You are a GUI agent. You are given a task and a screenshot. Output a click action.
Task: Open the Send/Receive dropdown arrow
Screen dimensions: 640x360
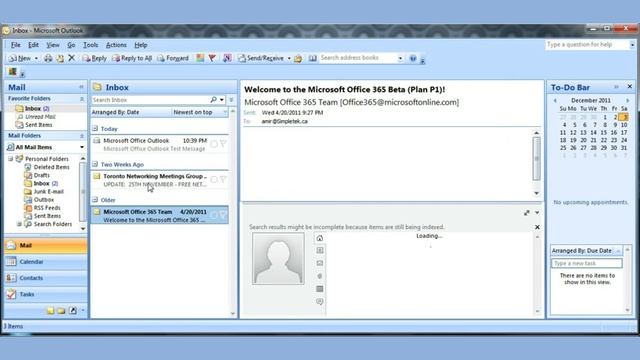click(289, 58)
